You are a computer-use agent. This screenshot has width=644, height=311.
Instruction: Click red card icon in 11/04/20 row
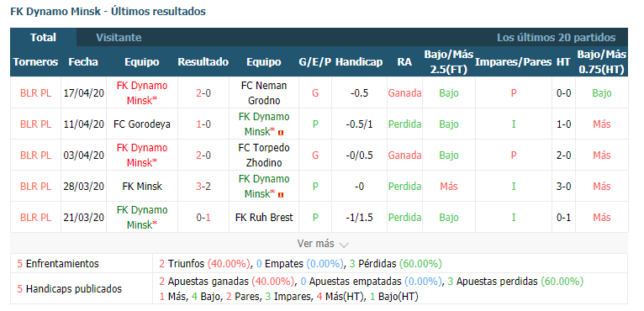(281, 133)
